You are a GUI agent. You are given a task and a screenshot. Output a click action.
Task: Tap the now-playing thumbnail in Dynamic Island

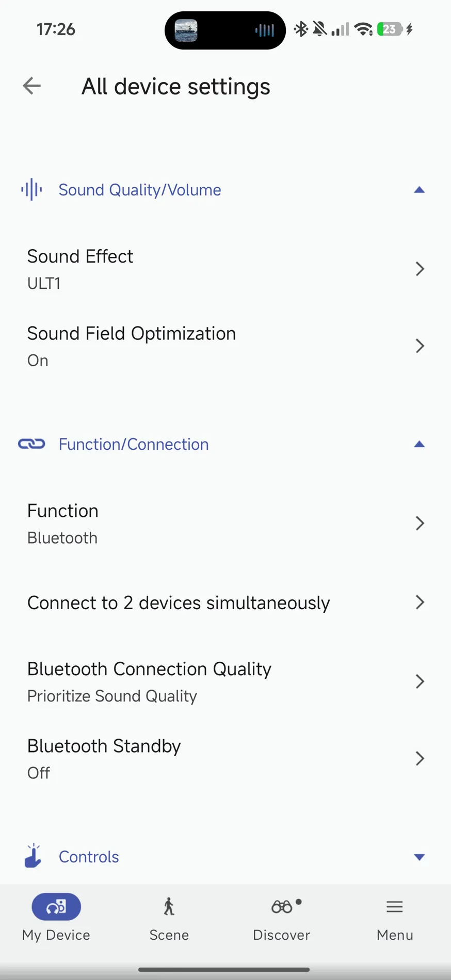click(x=186, y=30)
